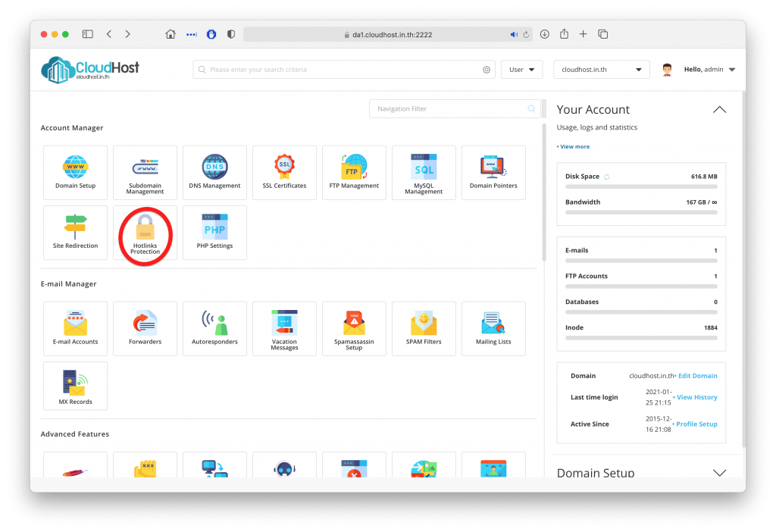Viewport: 776px width, 532px height.
Task: Open E-mail Accounts
Action: (x=75, y=328)
